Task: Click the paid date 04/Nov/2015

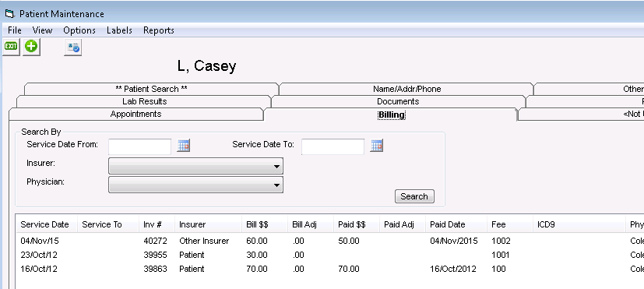Action: 454,241
